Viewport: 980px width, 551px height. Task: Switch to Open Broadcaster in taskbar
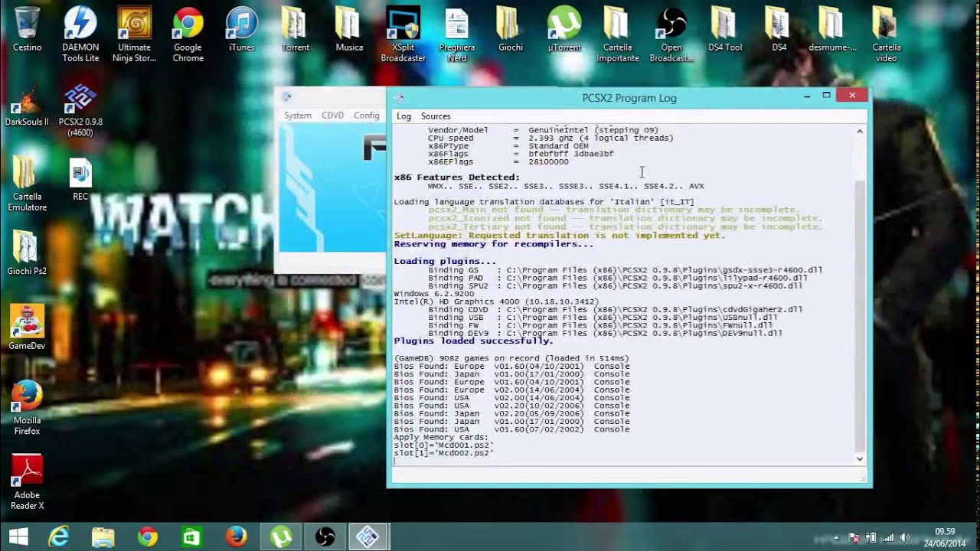click(x=325, y=536)
